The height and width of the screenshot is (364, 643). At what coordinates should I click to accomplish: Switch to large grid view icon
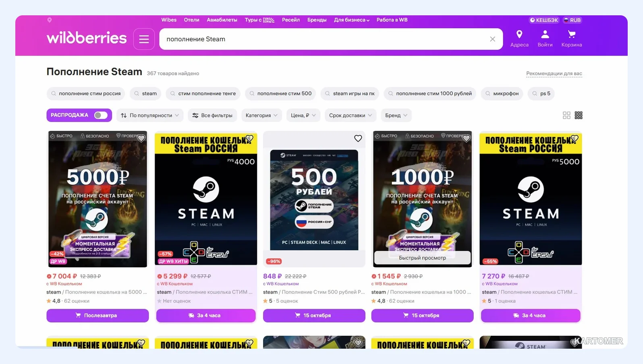point(566,115)
